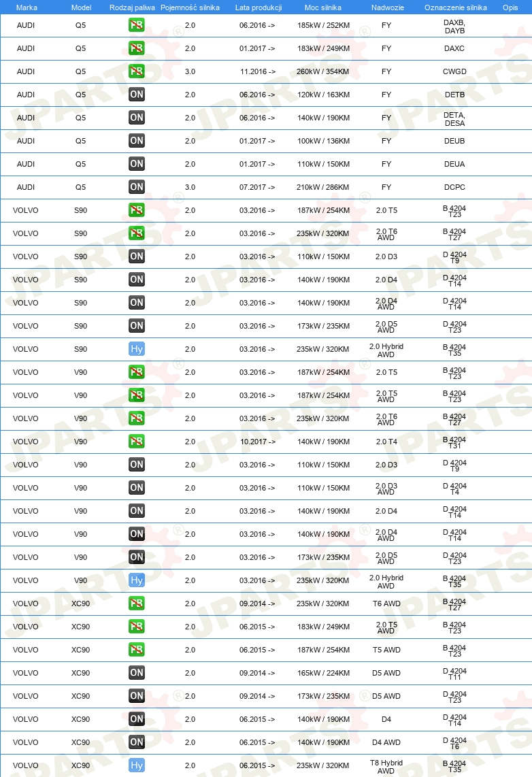Click the diesel ON icon in the Audi Q5 DCPC row

tap(137, 187)
